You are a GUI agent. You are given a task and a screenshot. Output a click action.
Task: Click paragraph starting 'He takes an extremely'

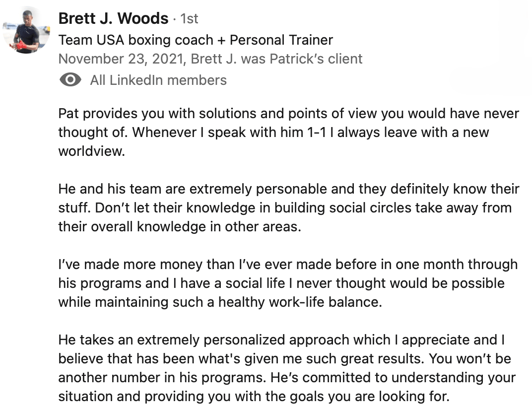point(287,368)
